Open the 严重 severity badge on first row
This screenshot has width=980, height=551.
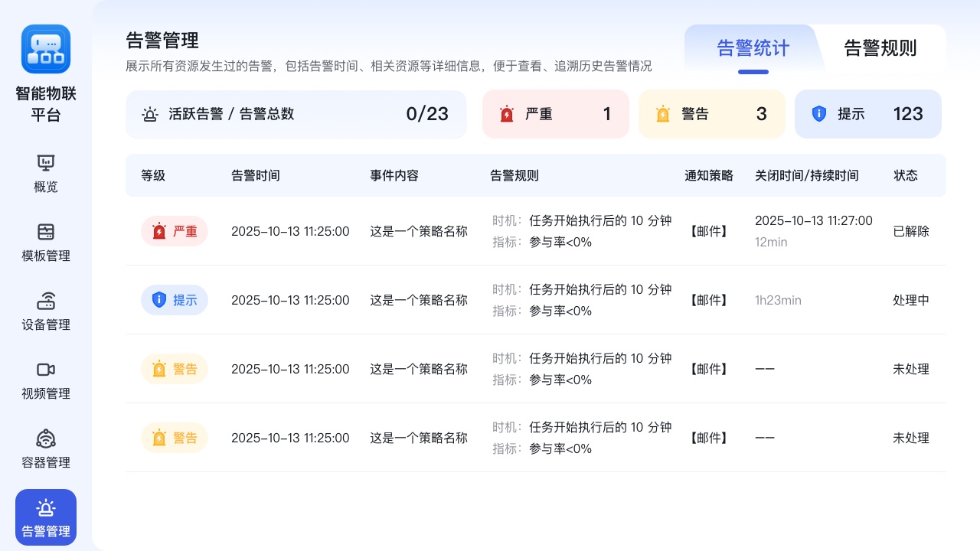pos(175,231)
